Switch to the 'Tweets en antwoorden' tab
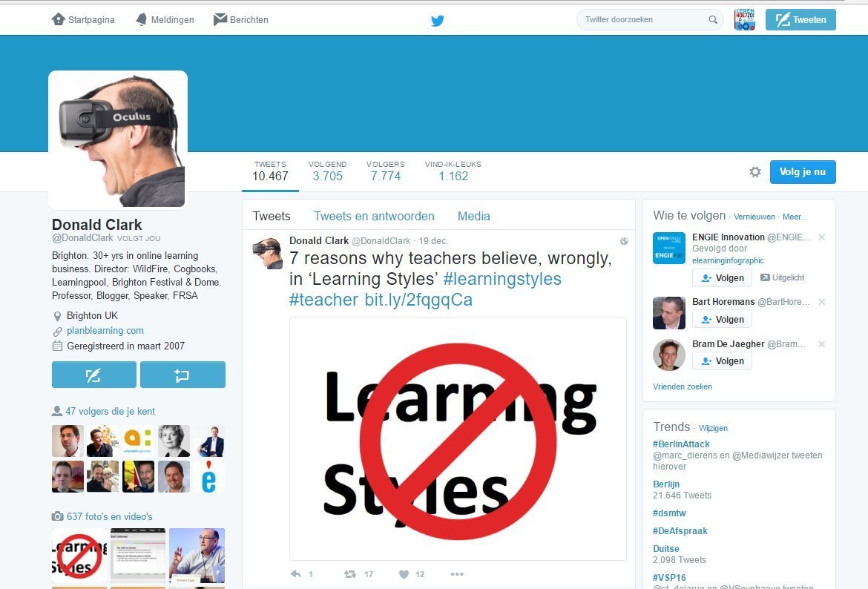Viewport: 868px width, 589px height. click(x=374, y=217)
